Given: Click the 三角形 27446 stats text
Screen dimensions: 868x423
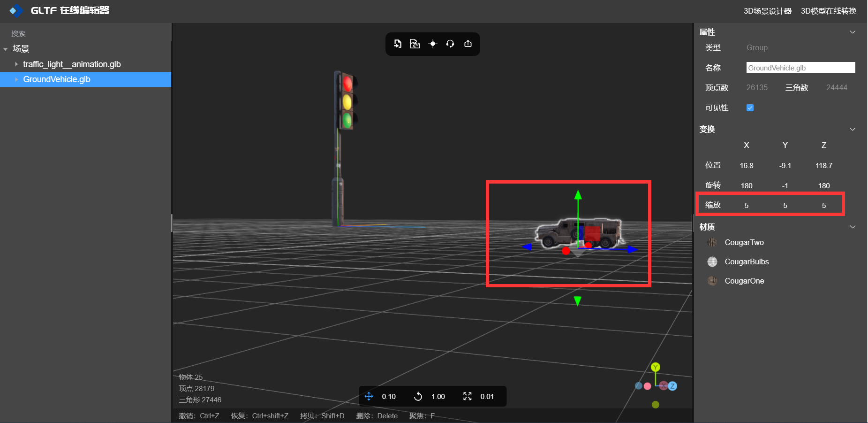Looking at the screenshot, I should [200, 400].
